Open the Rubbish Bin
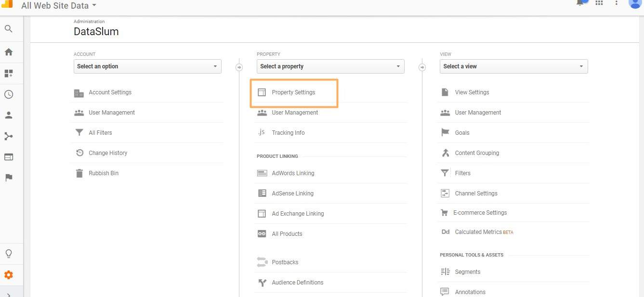This screenshot has width=644, height=297. click(104, 173)
